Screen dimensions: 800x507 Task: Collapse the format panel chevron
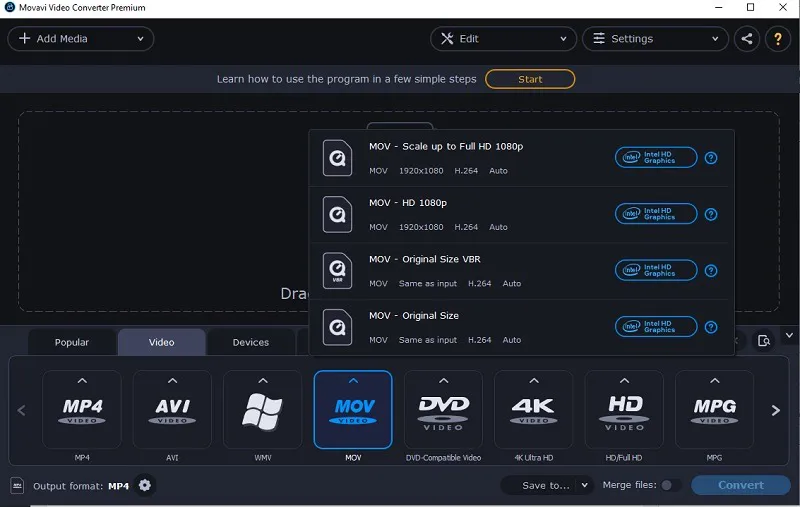click(x=789, y=336)
